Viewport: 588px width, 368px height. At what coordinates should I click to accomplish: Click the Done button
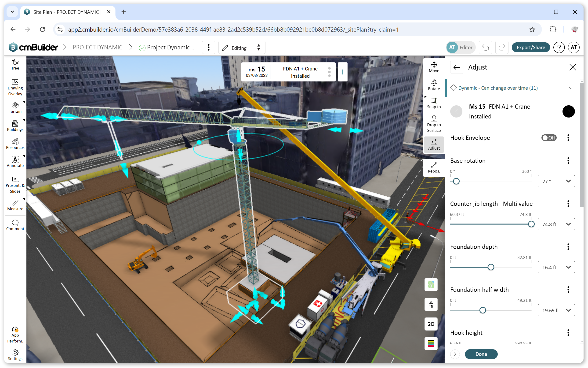(x=481, y=354)
